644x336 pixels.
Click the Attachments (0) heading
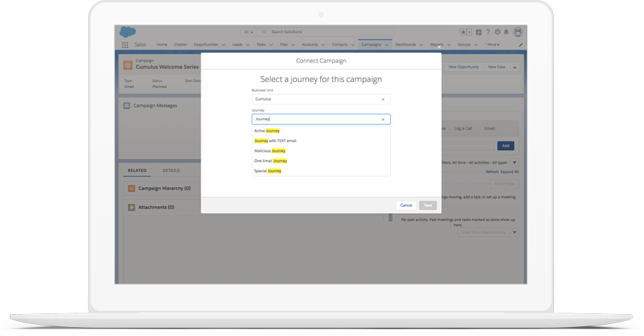[156, 207]
